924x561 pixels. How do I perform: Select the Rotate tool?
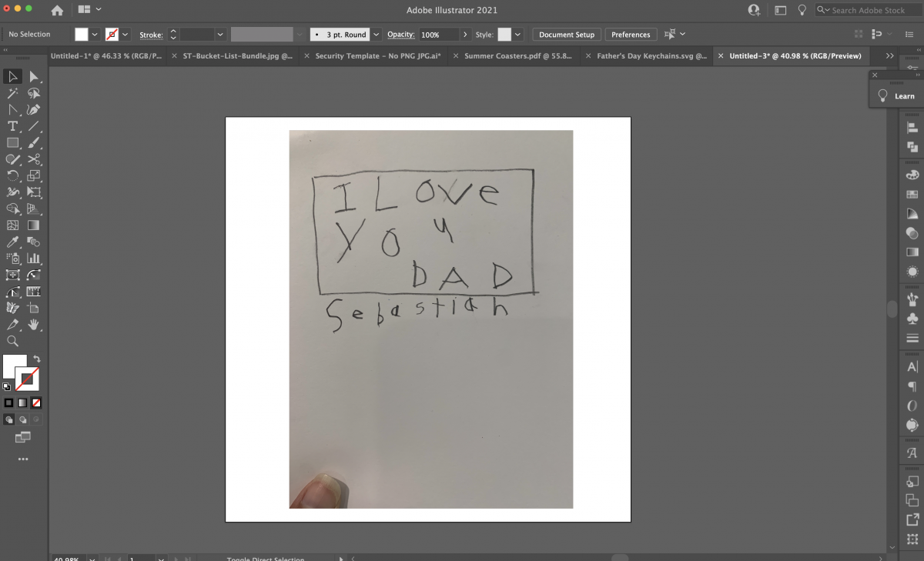(12, 176)
